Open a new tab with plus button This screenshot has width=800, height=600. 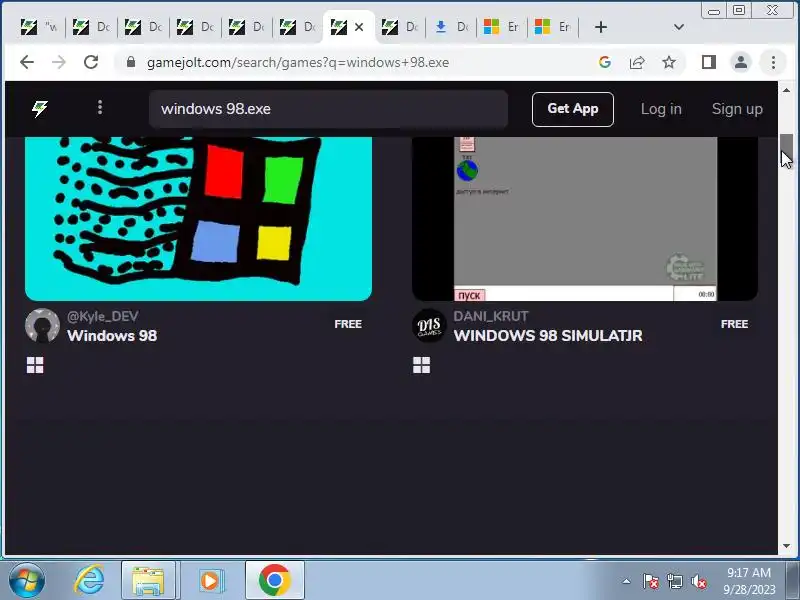[601, 27]
